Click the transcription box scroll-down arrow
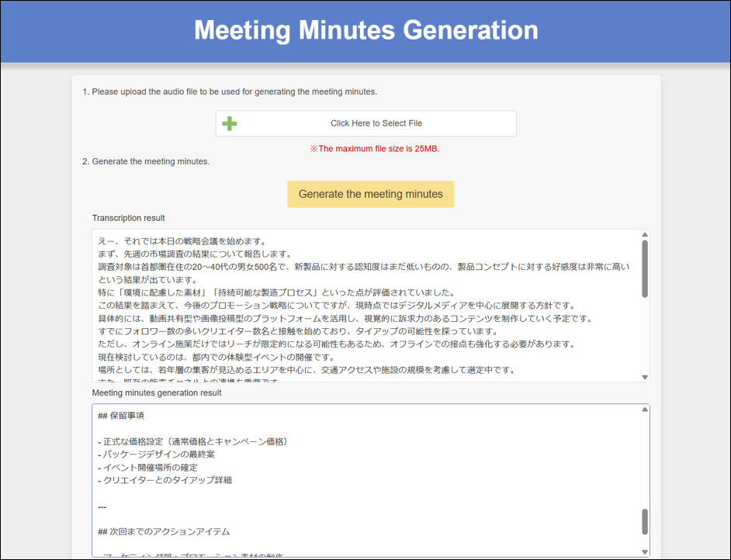 [644, 377]
